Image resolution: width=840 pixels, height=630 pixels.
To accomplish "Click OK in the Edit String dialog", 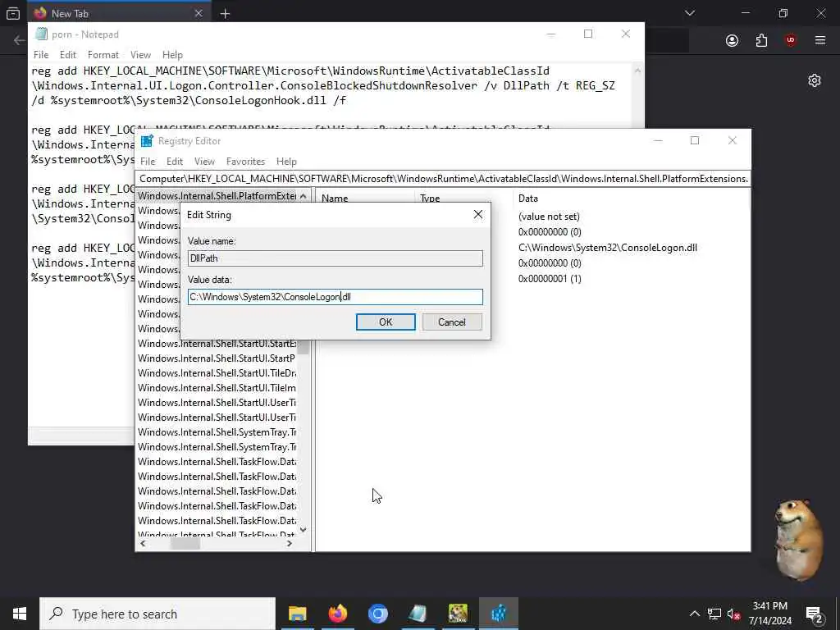I will pyautogui.click(x=386, y=322).
